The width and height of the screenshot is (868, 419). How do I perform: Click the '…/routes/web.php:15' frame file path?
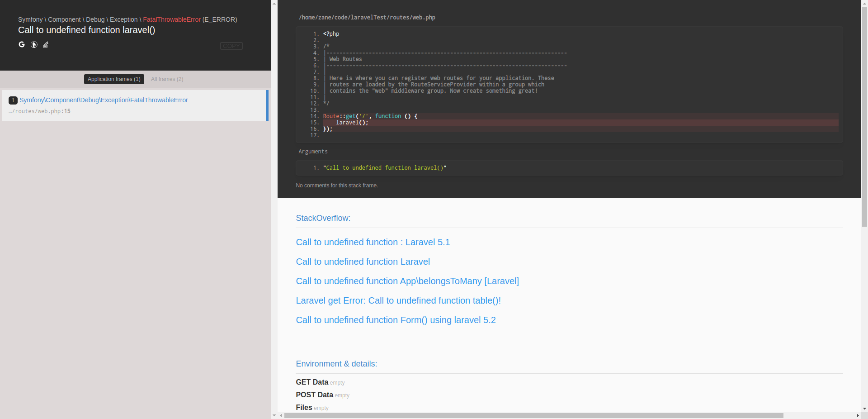tap(39, 111)
